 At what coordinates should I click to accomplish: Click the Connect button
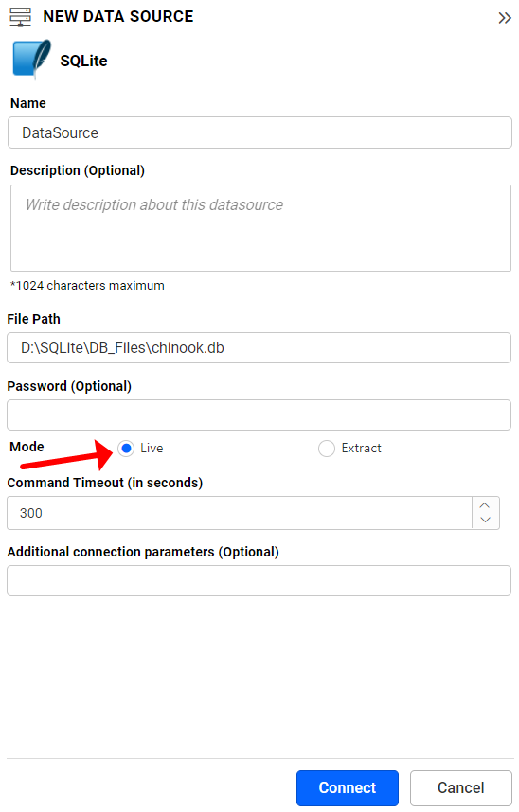point(348,787)
